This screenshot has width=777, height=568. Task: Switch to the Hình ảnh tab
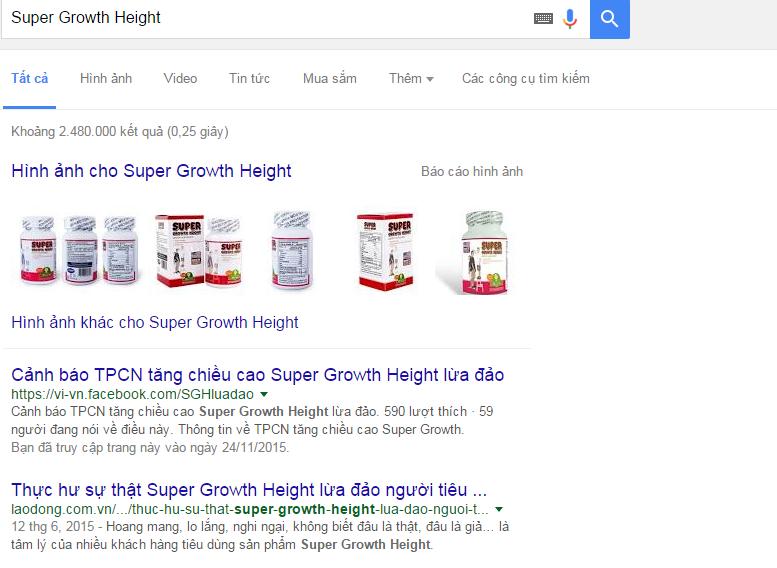(106, 78)
